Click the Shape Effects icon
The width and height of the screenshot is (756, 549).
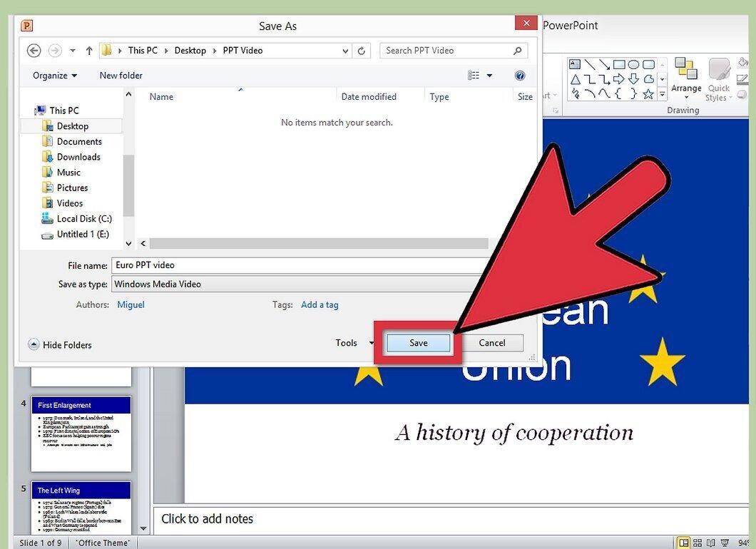coord(743,95)
